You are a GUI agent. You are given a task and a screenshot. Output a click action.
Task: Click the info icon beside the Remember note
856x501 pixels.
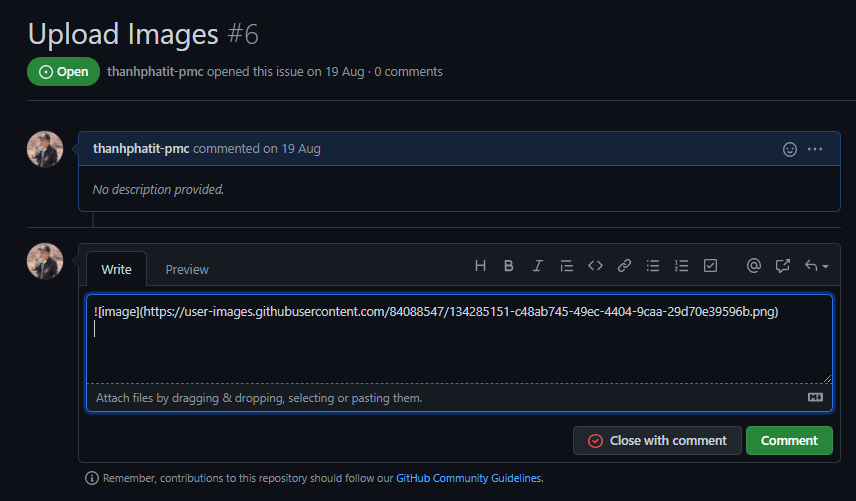click(x=92, y=478)
